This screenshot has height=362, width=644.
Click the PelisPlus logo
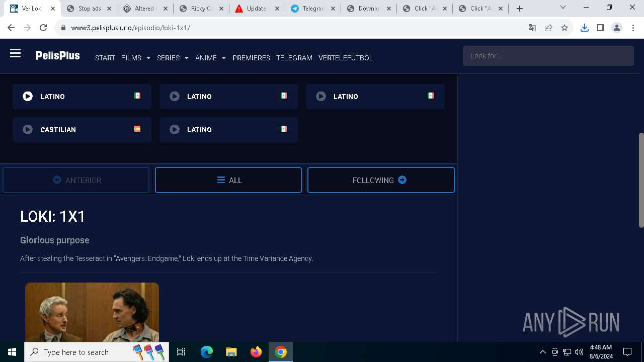pos(57,56)
